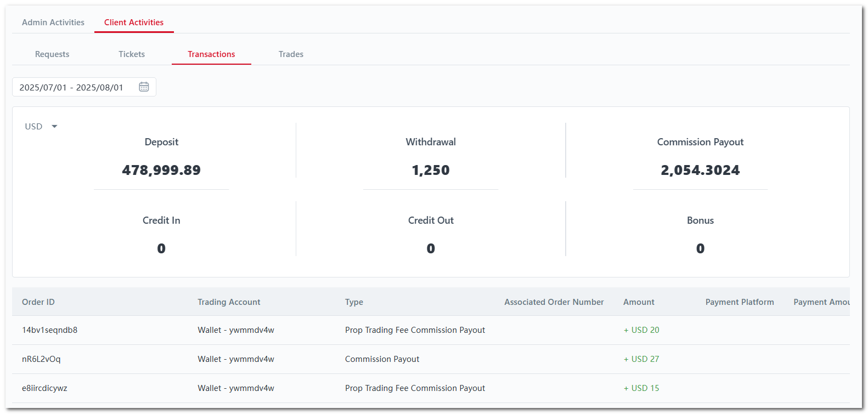Viewport: 868px width, 414px height.
Task: Go to the Tickets sub-tab
Action: click(132, 54)
